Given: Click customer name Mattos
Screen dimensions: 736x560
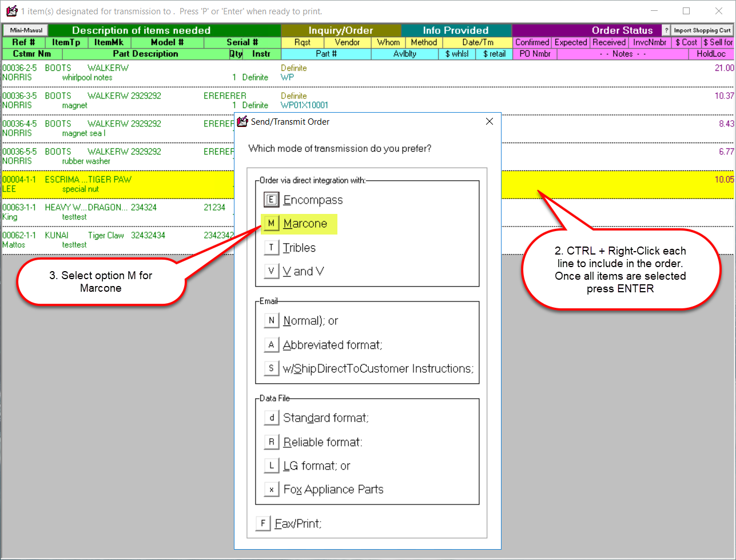Looking at the screenshot, I should [14, 245].
